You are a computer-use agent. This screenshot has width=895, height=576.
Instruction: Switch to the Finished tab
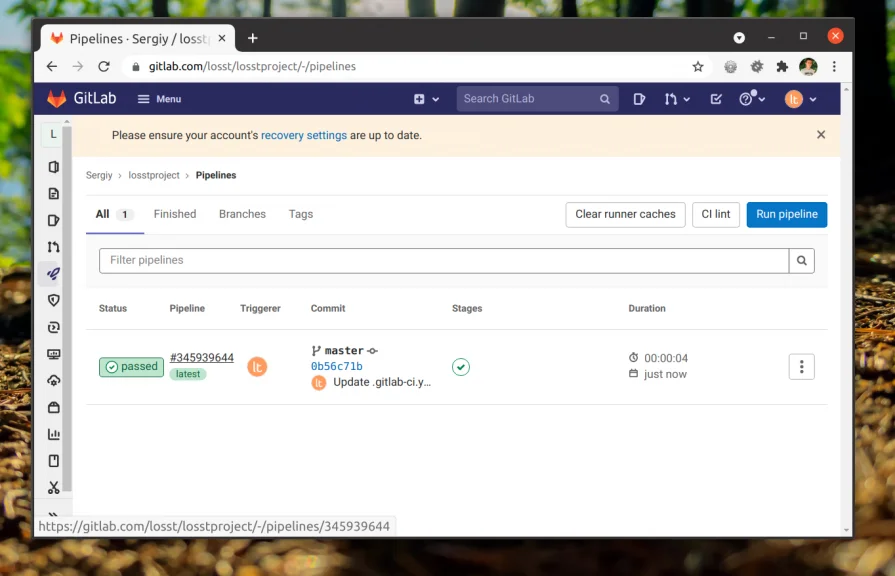click(175, 213)
